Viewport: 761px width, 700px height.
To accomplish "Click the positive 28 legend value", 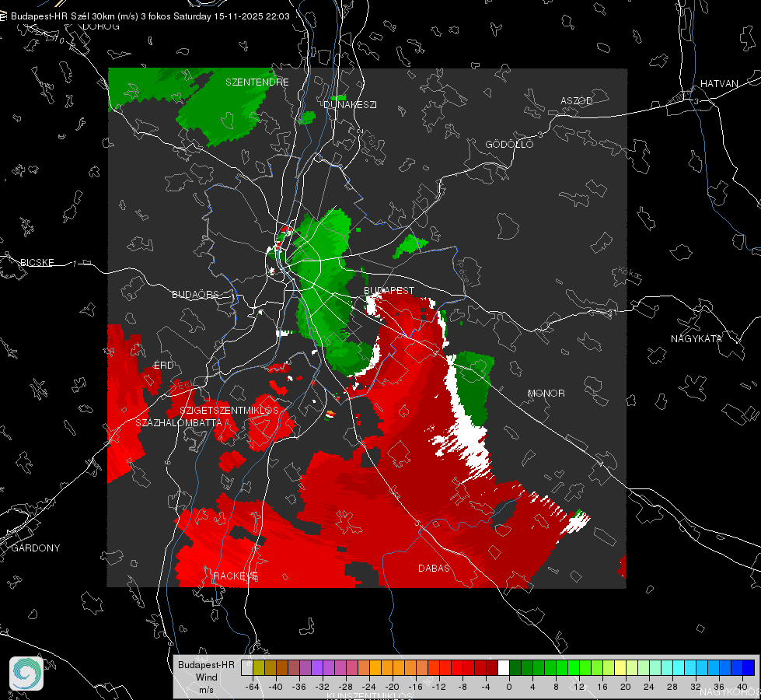I will [672, 687].
